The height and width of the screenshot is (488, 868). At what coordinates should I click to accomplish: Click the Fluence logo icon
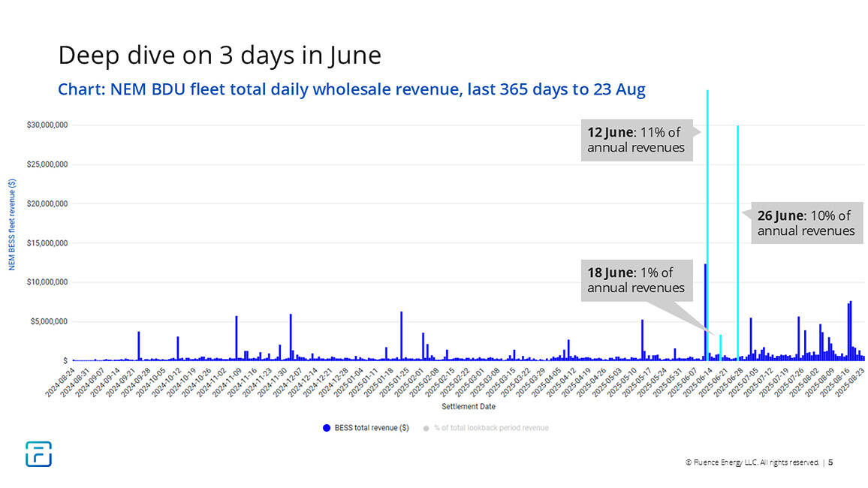pyautogui.click(x=38, y=454)
